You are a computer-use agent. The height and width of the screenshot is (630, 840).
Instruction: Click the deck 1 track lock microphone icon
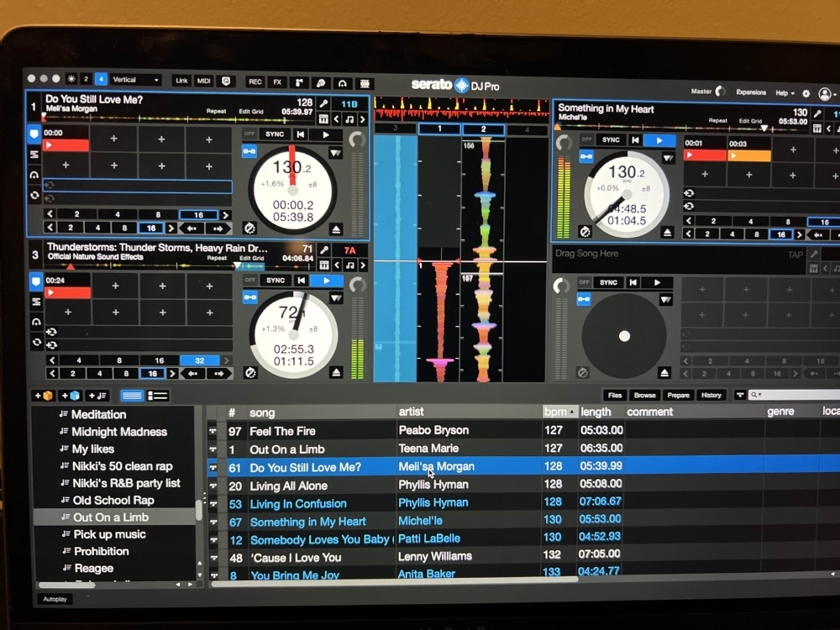(323, 103)
